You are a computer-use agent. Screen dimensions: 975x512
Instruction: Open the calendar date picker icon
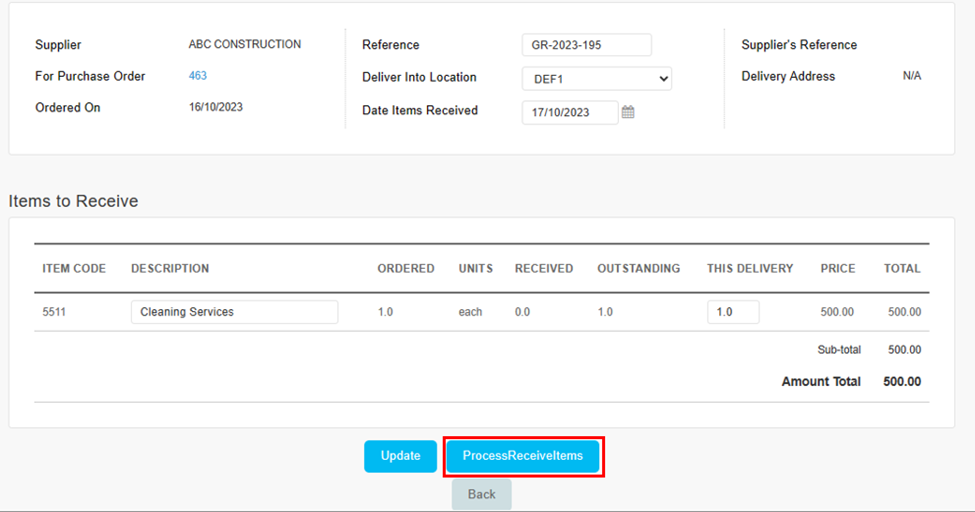628,113
